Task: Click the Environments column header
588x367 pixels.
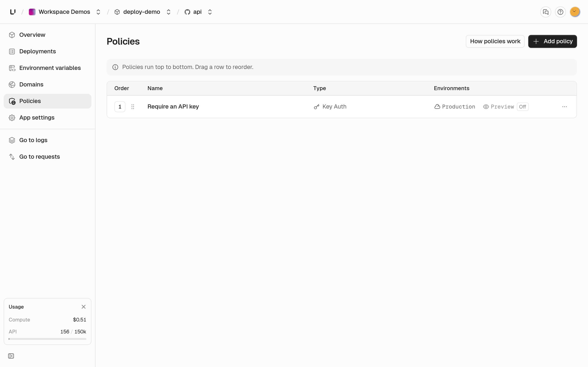Action: 452,88
